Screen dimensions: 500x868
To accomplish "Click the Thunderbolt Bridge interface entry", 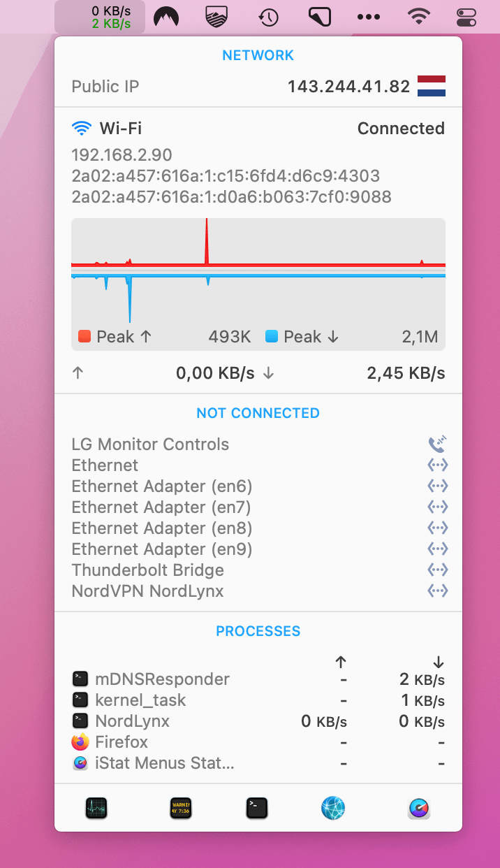I will pos(148,570).
